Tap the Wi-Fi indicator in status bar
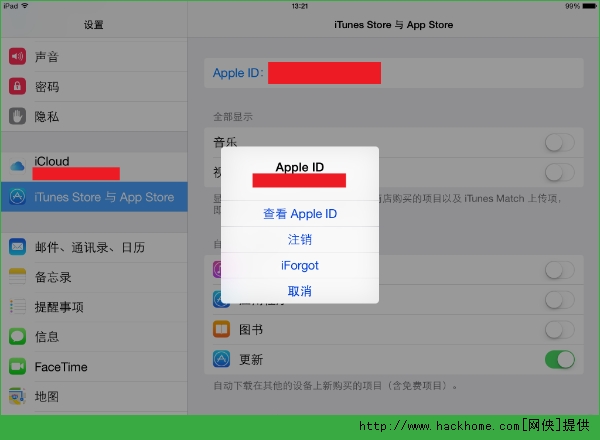This screenshot has height=440, width=600. (25, 6)
